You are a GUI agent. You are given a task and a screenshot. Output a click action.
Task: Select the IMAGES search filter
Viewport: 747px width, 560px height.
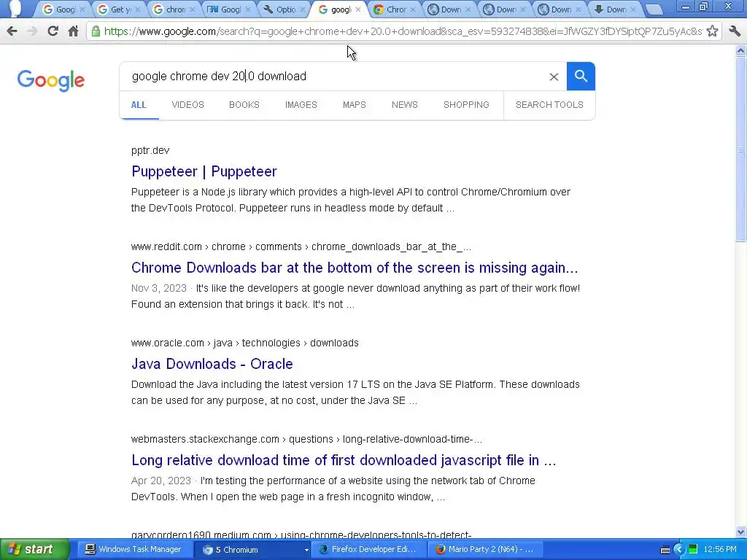pyautogui.click(x=301, y=105)
